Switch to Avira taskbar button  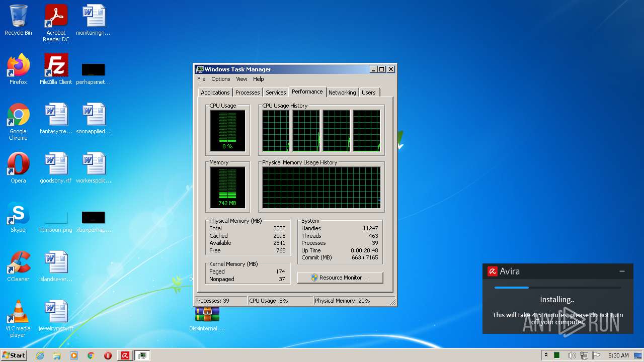[x=125, y=355]
